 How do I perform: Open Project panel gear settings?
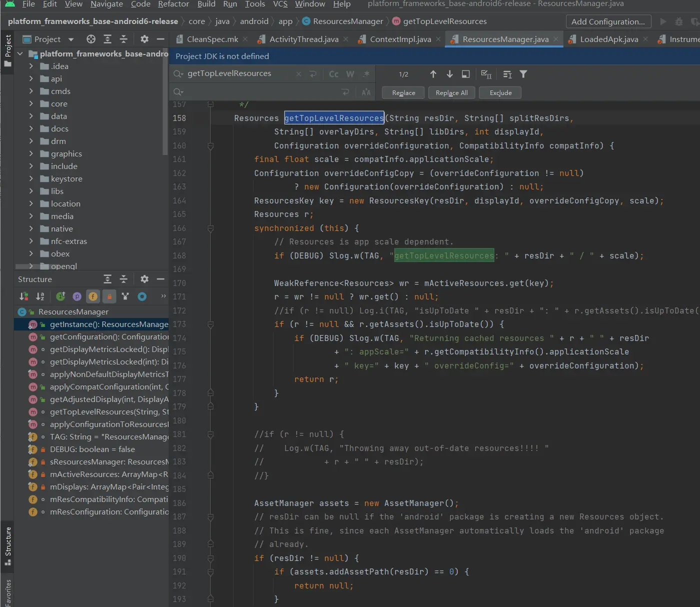(144, 39)
